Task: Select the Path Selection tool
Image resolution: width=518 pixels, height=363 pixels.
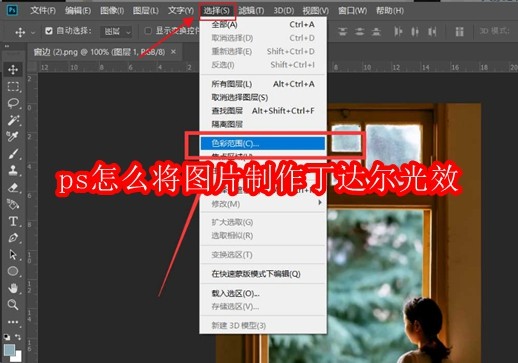Action: [13, 255]
